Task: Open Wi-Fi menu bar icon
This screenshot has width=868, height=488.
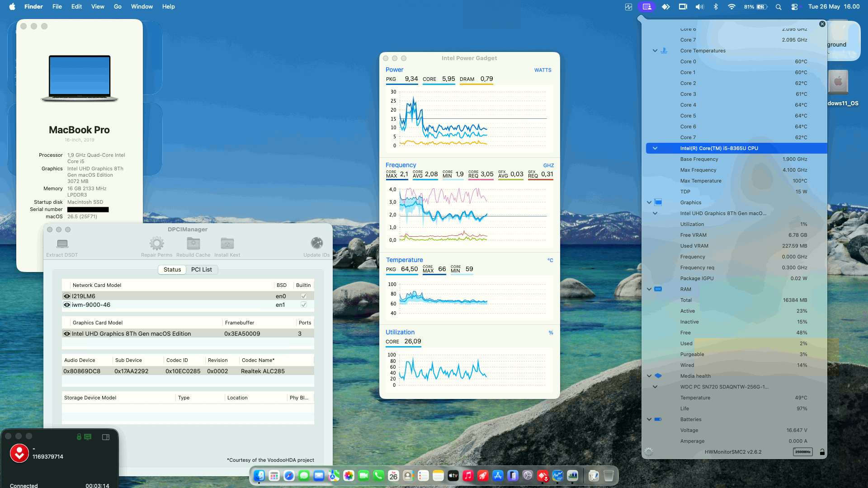Action: [x=731, y=7]
